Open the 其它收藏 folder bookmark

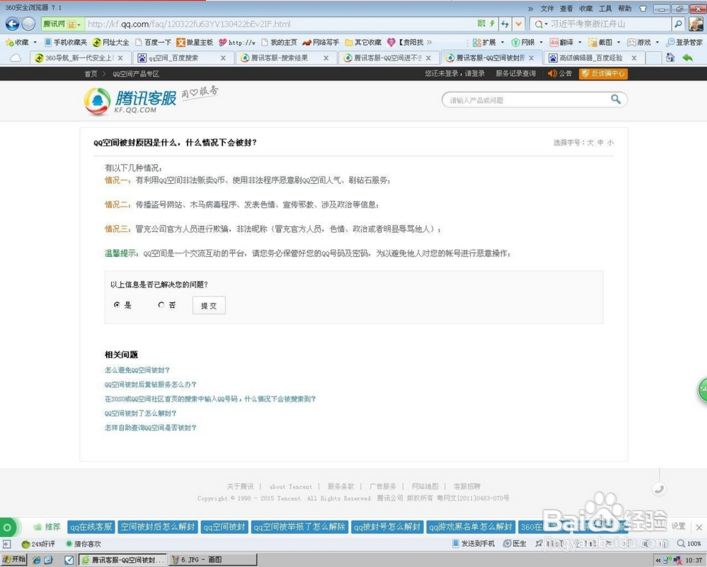tap(363, 42)
